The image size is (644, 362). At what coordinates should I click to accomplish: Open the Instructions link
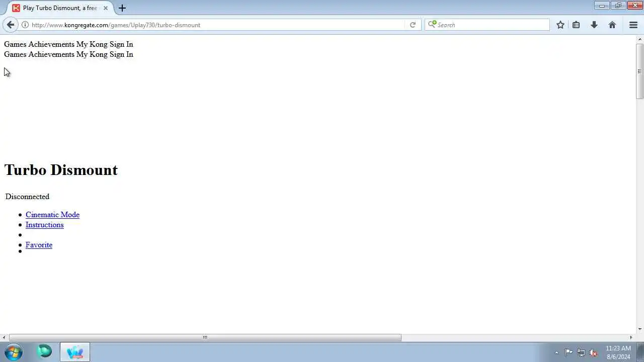pos(44,225)
